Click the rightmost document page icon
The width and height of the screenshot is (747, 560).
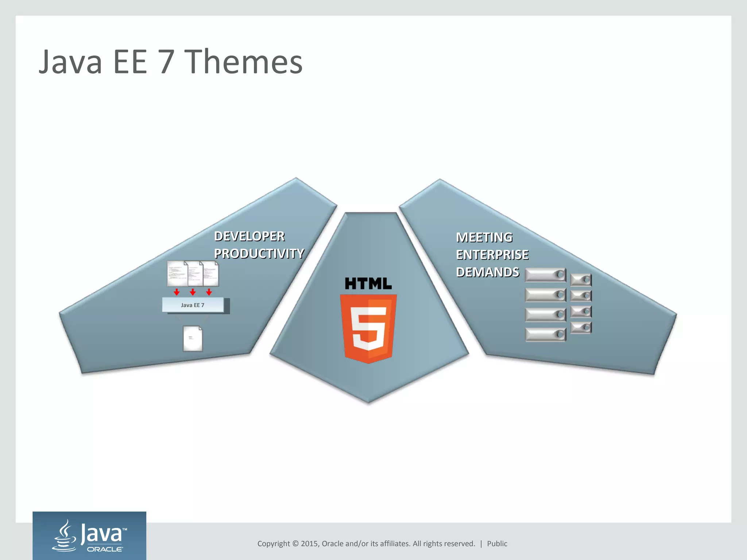212,273
